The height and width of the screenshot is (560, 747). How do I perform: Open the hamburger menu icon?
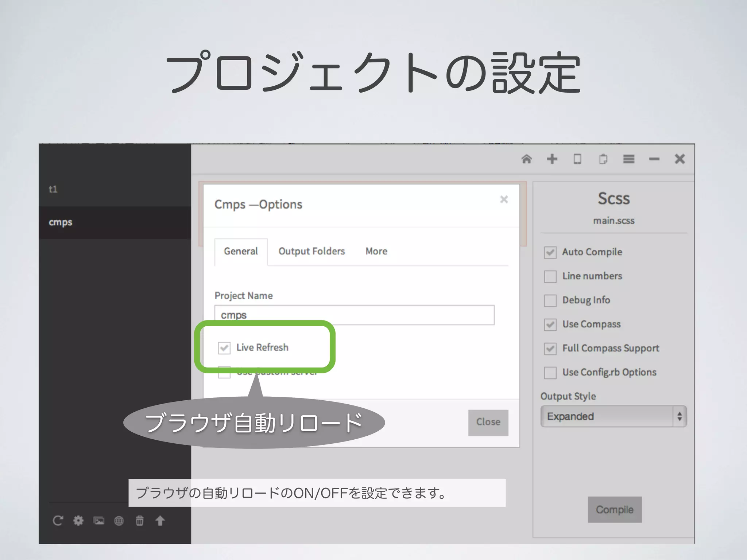628,159
